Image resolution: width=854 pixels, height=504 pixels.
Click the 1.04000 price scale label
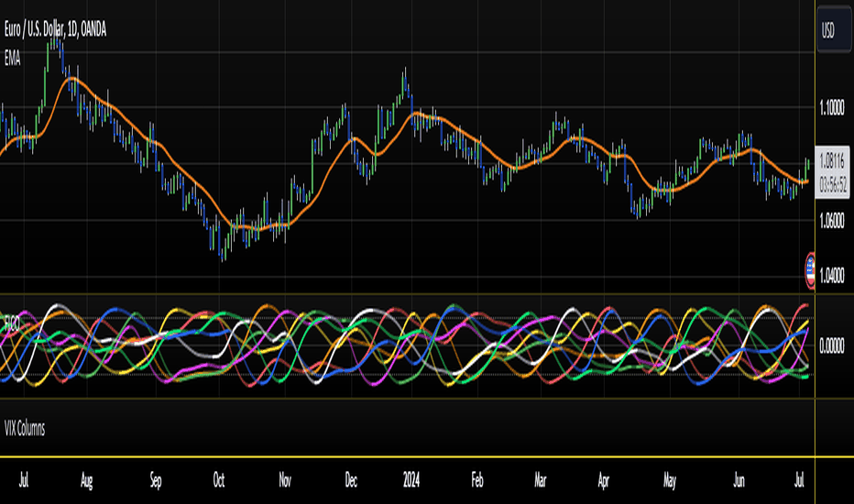pos(832,276)
